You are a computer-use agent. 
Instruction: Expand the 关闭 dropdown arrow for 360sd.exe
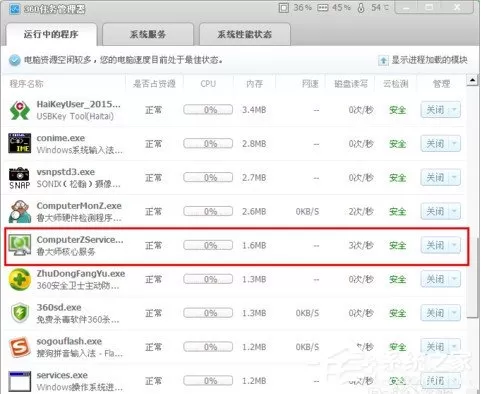[x=455, y=313]
